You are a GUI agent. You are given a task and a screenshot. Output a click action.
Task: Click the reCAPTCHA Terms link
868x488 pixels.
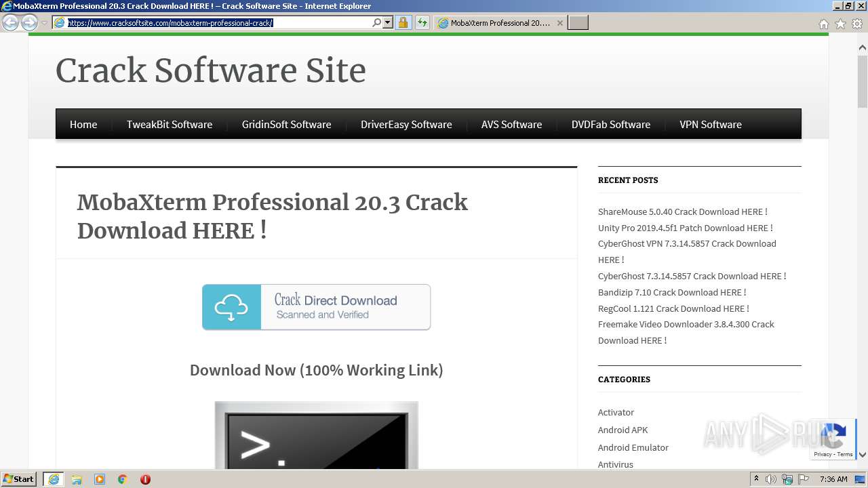point(845,454)
